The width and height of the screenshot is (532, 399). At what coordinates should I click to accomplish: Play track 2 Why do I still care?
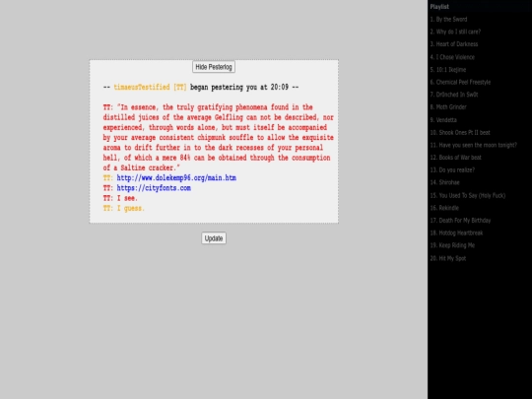[455, 32]
